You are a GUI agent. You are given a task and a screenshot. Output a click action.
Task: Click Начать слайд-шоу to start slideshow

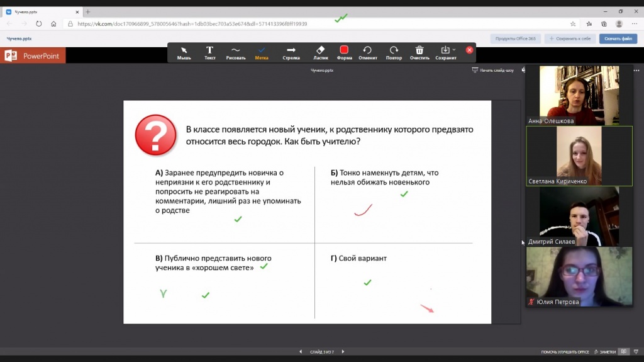pos(493,71)
